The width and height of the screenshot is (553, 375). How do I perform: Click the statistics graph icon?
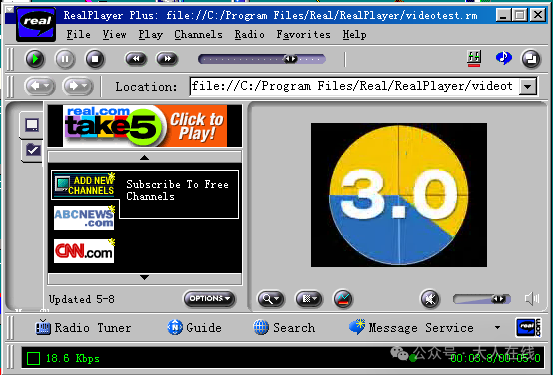[x=343, y=299]
